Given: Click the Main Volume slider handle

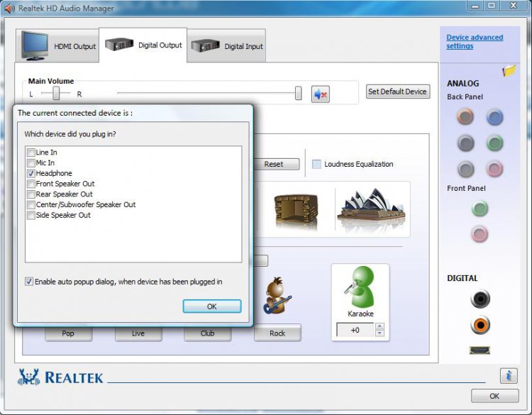Looking at the screenshot, I should pyautogui.click(x=298, y=93).
